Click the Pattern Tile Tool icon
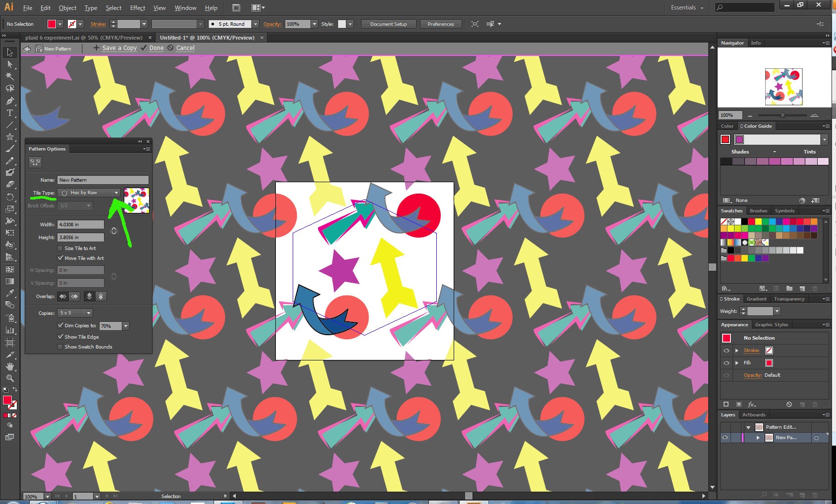The height and width of the screenshot is (504, 836). pos(35,162)
